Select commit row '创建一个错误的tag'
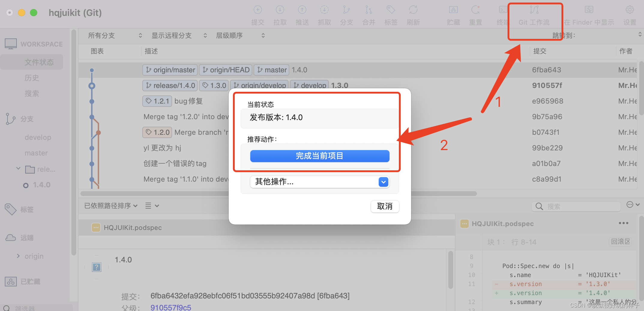This screenshot has height=311, width=644. pos(175,164)
